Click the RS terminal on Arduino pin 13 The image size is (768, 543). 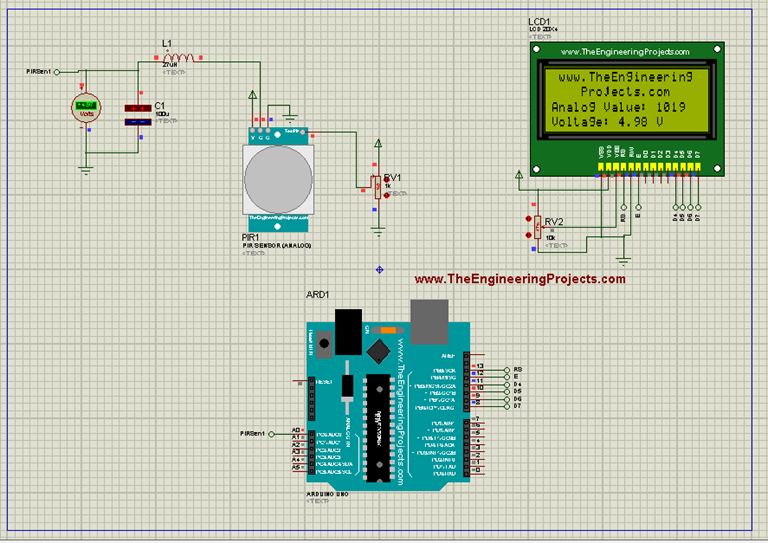click(509, 369)
